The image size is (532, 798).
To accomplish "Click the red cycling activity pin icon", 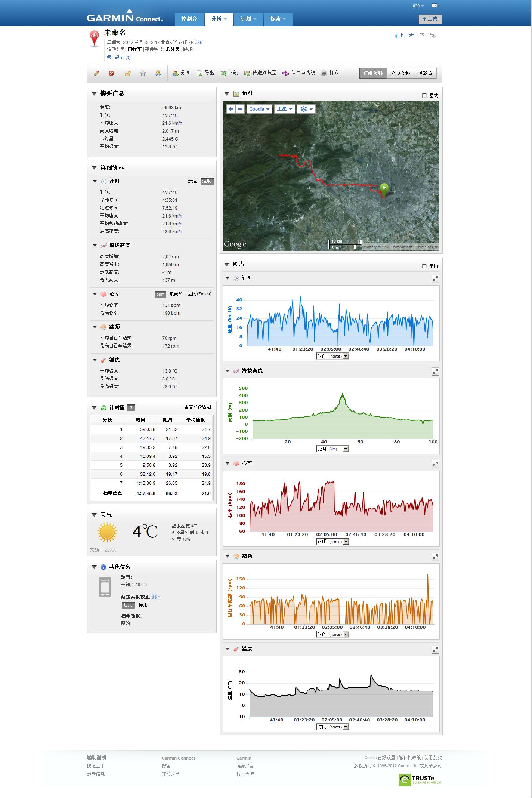I will point(95,38).
